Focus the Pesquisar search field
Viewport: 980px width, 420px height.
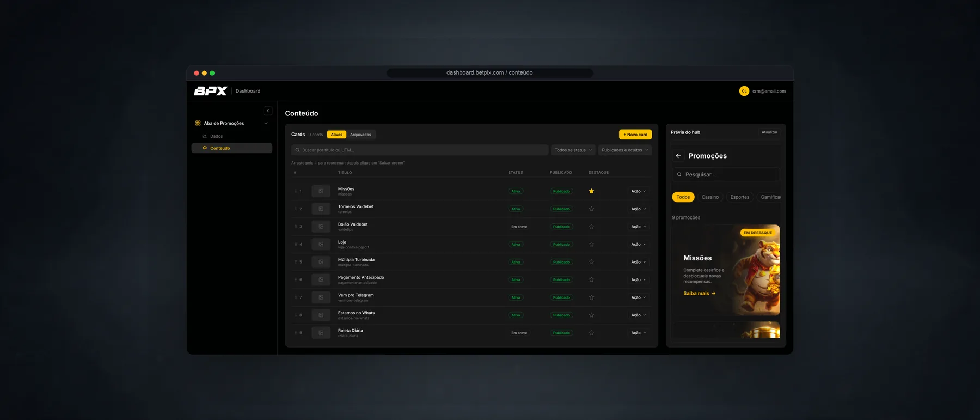(x=726, y=175)
